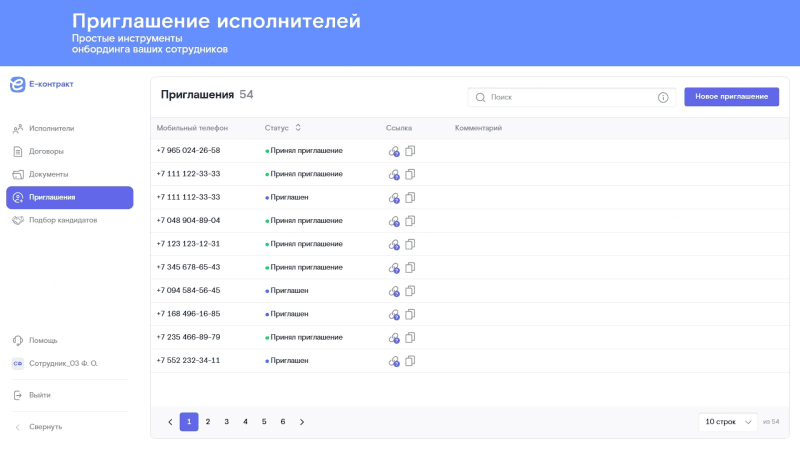The width and height of the screenshot is (800, 450).
Task: Click status of +7 235 466-89-79 row
Action: pos(304,337)
